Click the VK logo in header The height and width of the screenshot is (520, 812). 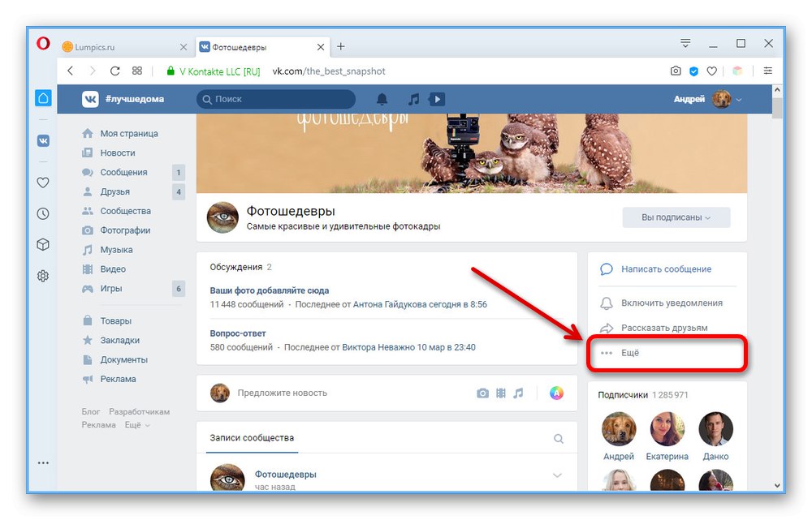[90, 99]
